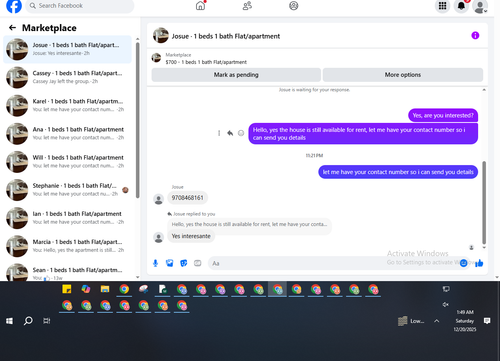Go back using the Marketplace arrow
This screenshot has height=361, width=500.
[12, 28]
